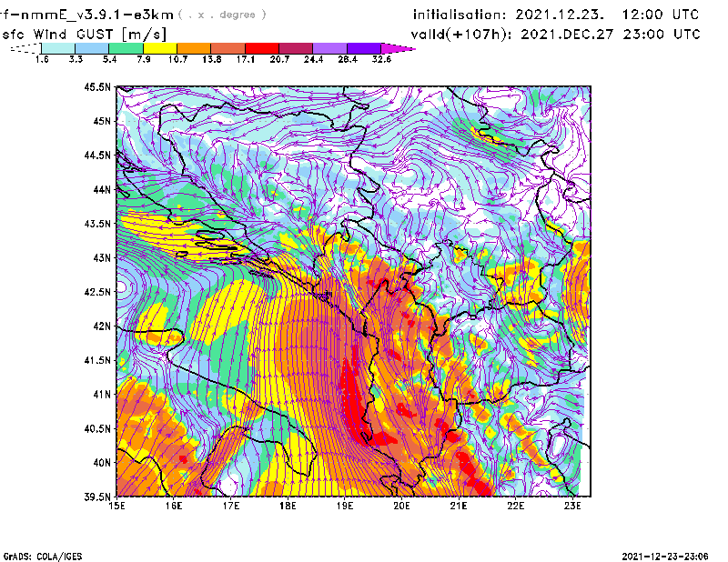
Task: Click the legend value 13.8
Action: [211, 59]
